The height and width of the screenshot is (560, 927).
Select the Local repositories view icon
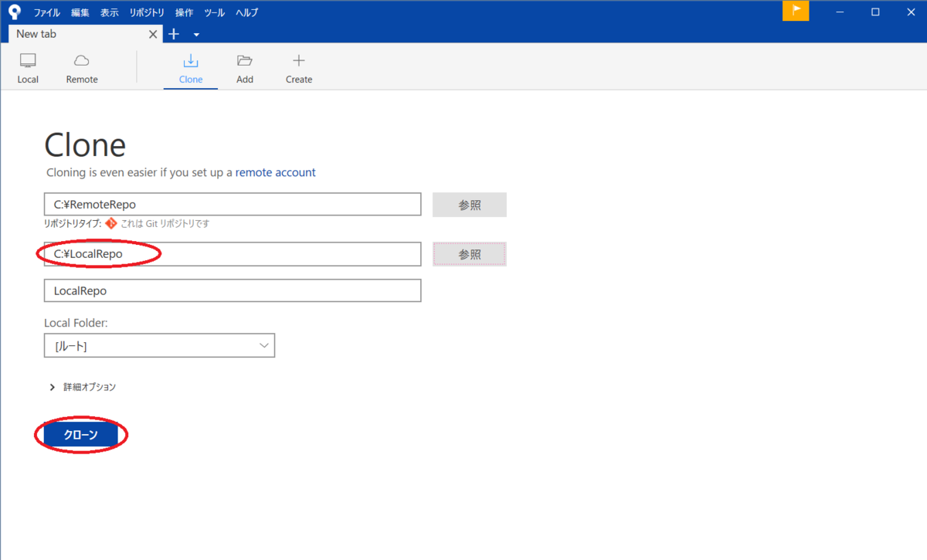click(x=28, y=66)
